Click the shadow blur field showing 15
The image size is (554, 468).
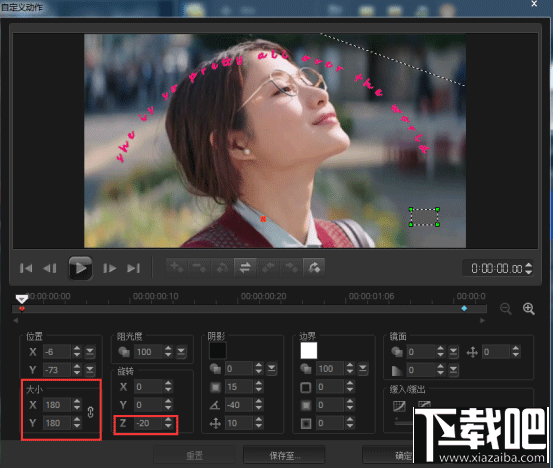(239, 387)
